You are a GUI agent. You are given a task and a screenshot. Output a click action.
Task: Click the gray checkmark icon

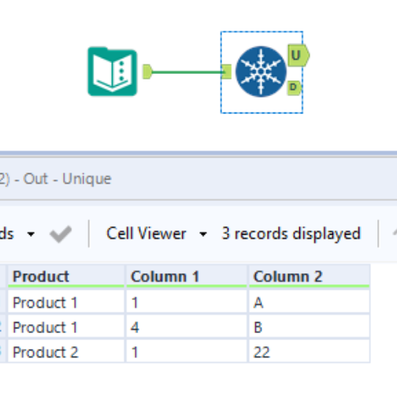point(61,234)
